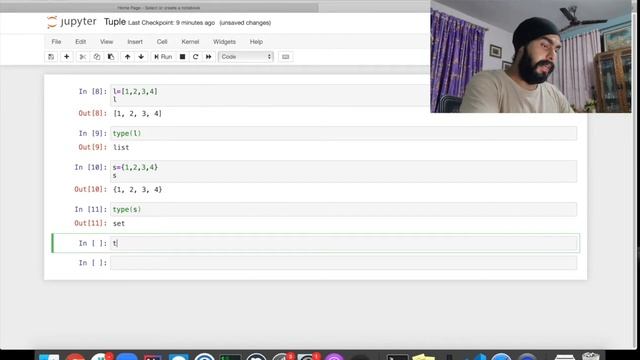Rename the notebook by clicking the Tuple title
The image size is (640, 360).
(x=115, y=22)
